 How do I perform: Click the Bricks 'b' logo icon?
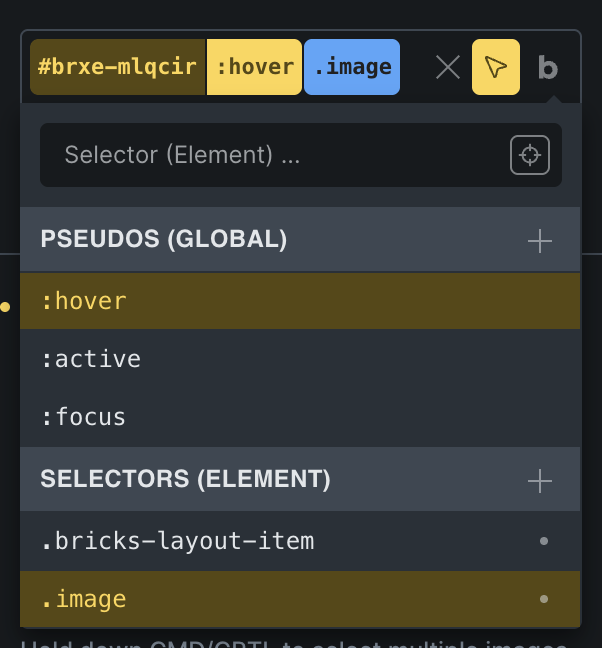(x=548, y=68)
